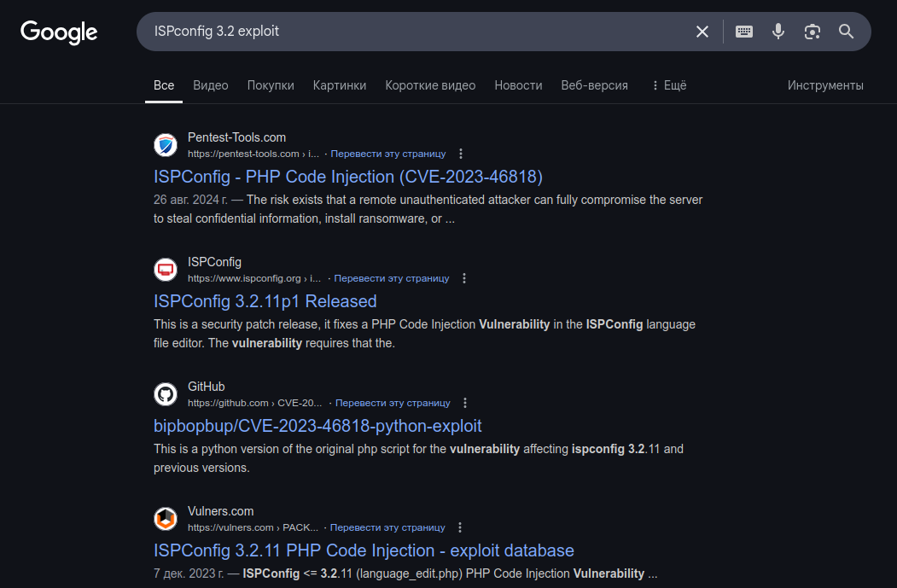Click the ISPConfig site name
897x588 pixels.
214,263
